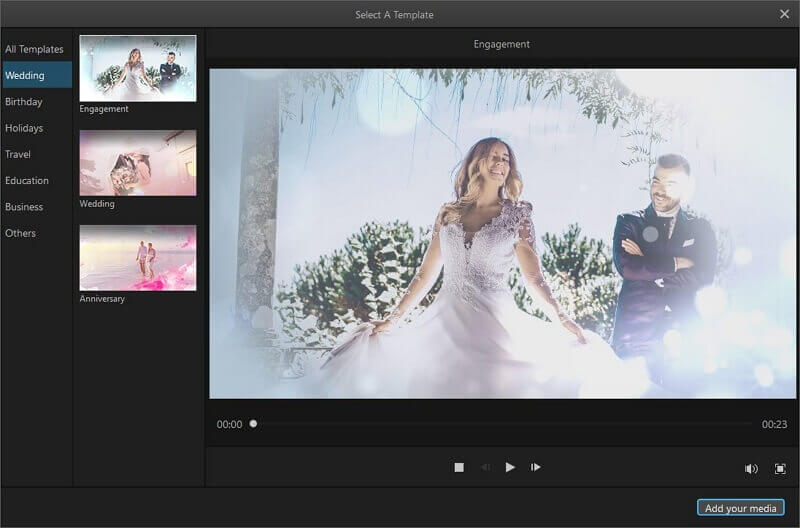Screen dimensions: 800x528
Task: Click the Engagement title above preview
Action: click(x=502, y=44)
